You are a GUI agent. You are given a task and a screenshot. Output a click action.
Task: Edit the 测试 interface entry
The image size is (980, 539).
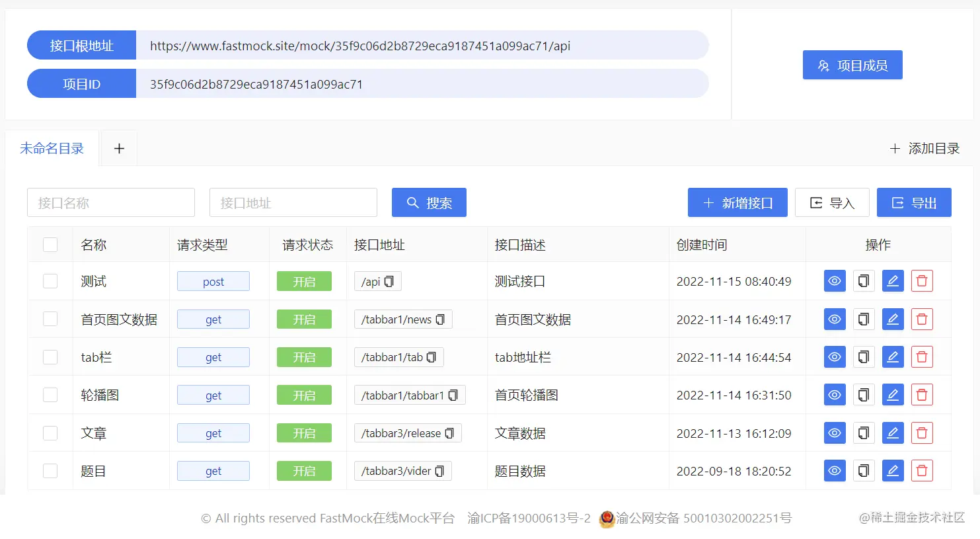click(893, 281)
